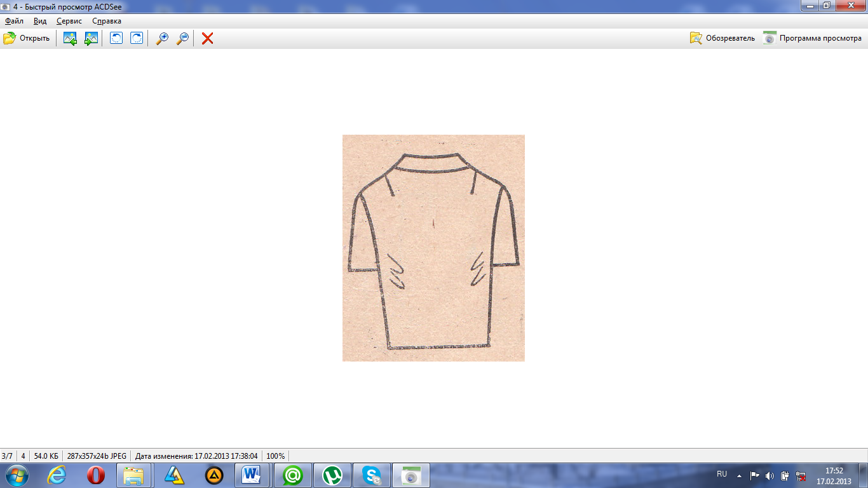
Task: Click the Открыть folder icon
Action: (x=10, y=38)
